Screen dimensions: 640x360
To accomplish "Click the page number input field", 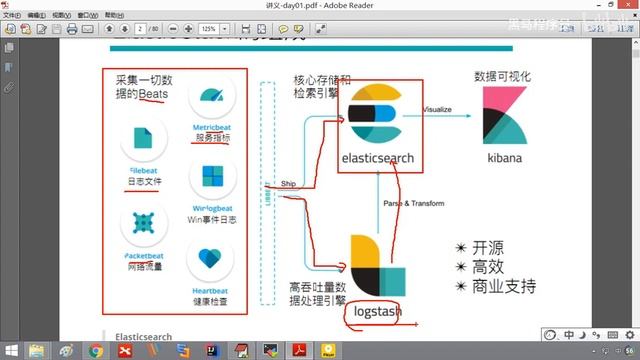I will coord(140,29).
